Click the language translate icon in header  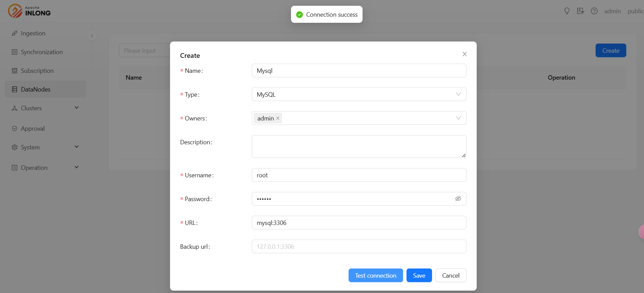(x=580, y=11)
